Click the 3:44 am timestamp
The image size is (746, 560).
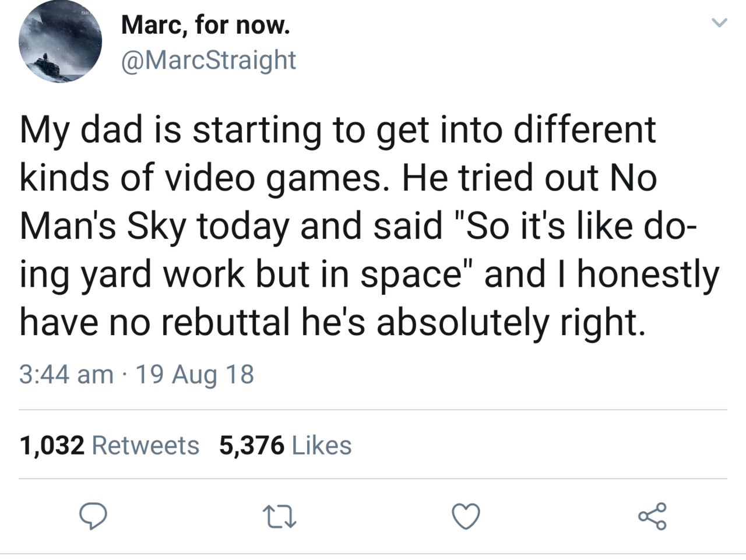66,374
